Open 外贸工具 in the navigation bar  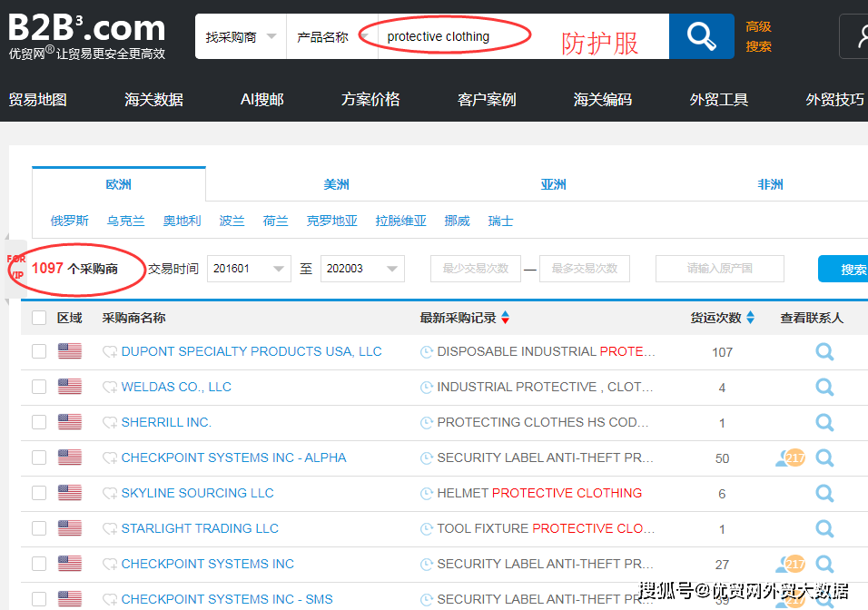(x=719, y=100)
